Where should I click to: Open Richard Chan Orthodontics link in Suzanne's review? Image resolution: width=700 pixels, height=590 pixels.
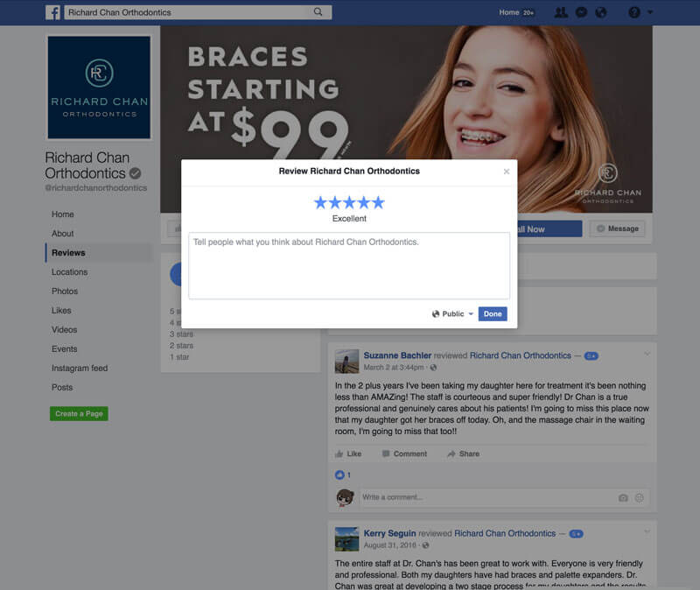(x=520, y=355)
